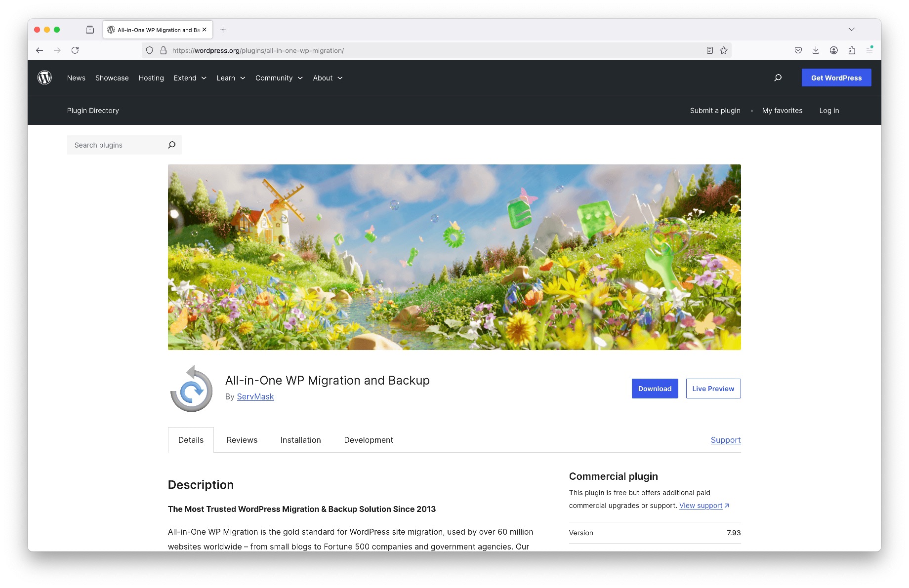909x588 pixels.
Task: Click the padlock site info icon
Action: [164, 50]
